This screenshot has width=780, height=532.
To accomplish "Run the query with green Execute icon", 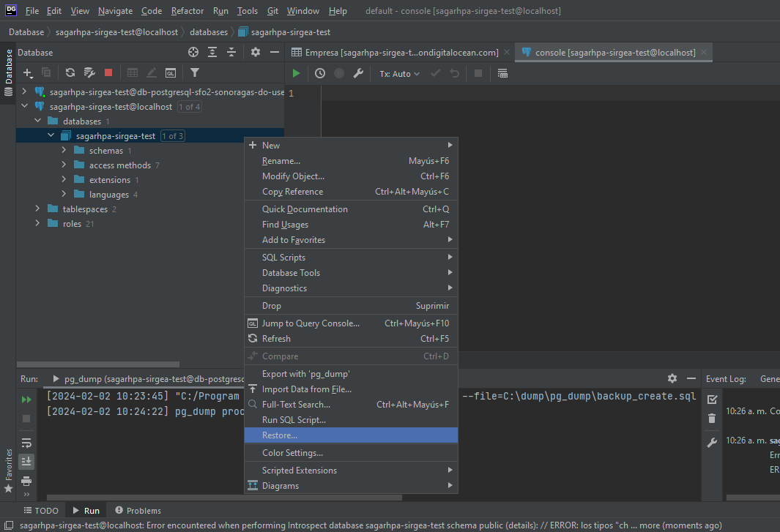I will click(x=297, y=74).
